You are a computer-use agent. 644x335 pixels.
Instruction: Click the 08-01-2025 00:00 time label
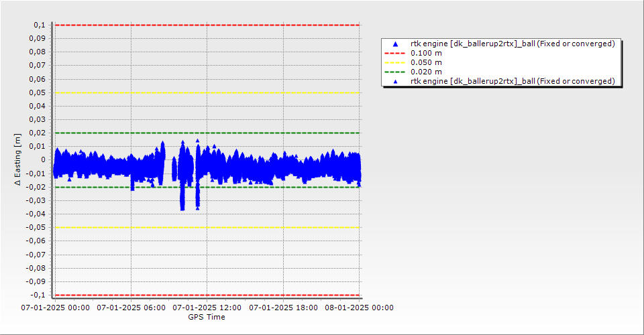(x=360, y=308)
